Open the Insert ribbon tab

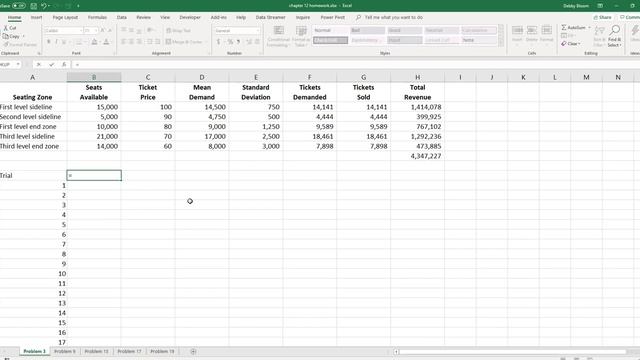(x=36, y=18)
